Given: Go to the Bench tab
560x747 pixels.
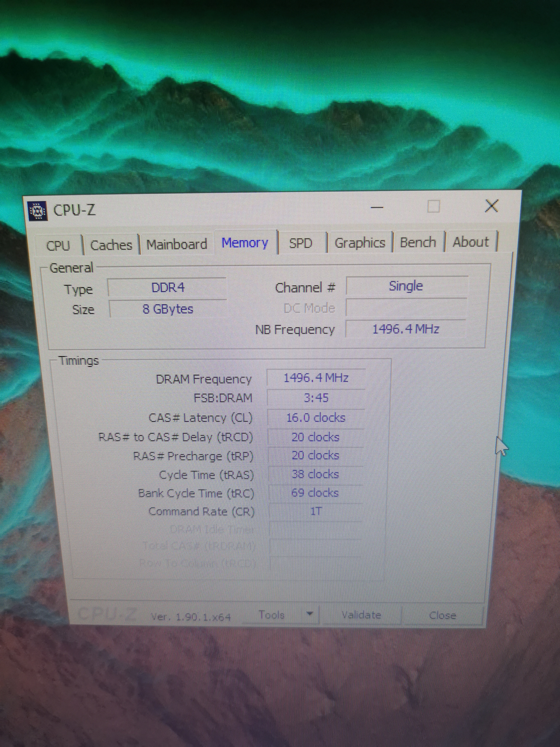Looking at the screenshot, I should [418, 242].
